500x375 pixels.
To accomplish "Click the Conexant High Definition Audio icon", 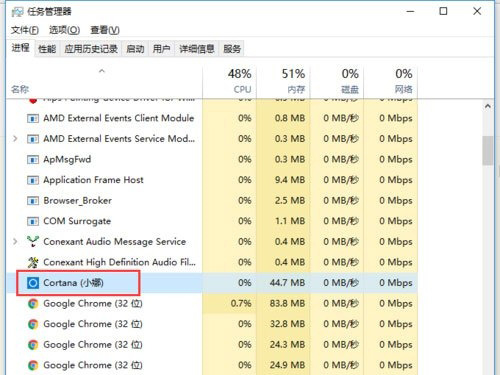I will 33,262.
